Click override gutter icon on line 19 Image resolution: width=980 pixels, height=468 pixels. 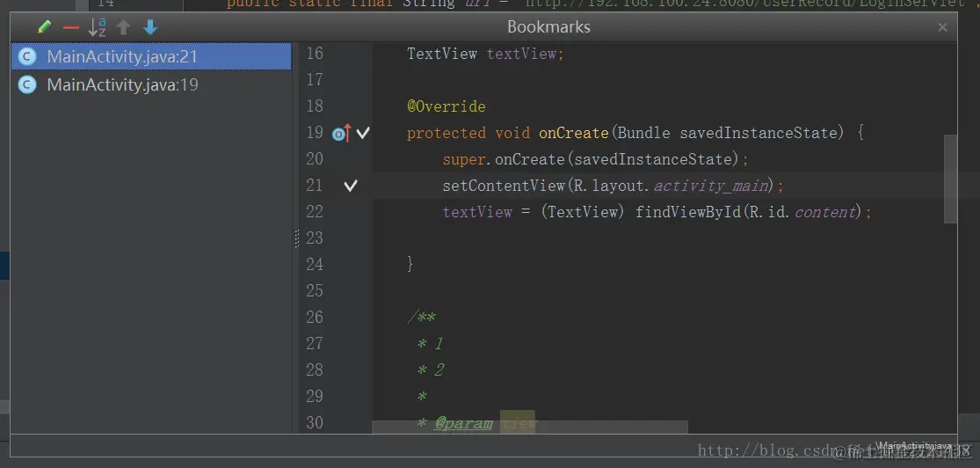coord(341,133)
